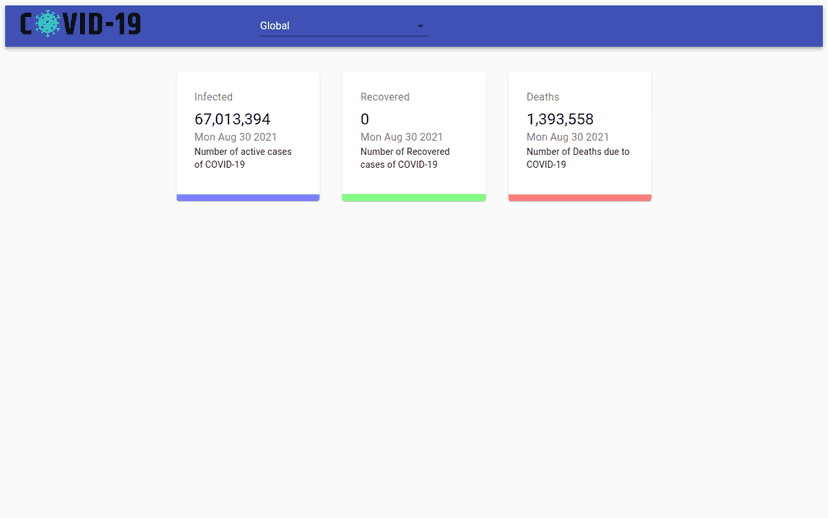
Task: Click the virus icon in logo
Action: tap(48, 24)
